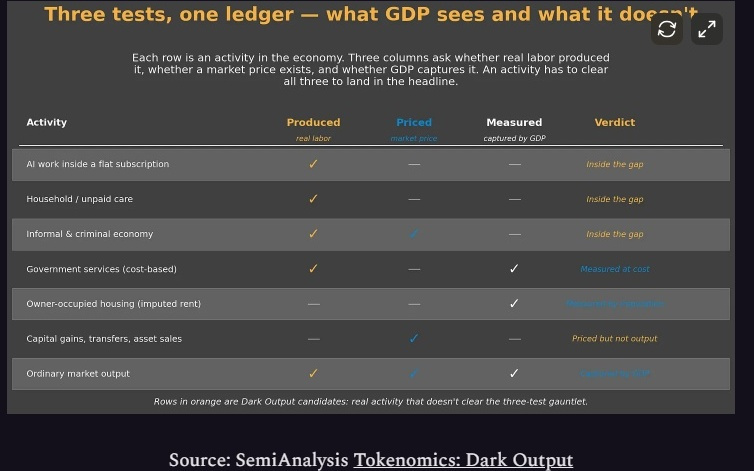Click the Measured checkmark for Ordinary market output
Image resolution: width=754 pixels, height=471 pixels.
[514, 373]
